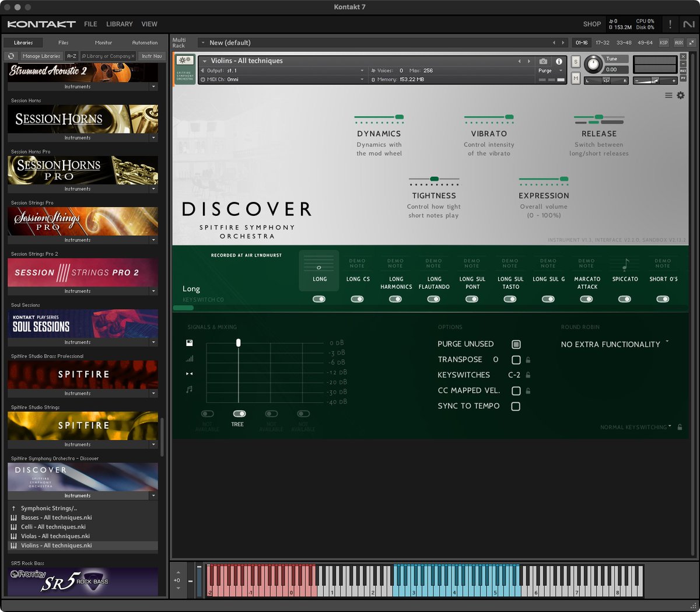Click the refresh libraries icon
The image size is (700, 612).
[11, 56]
